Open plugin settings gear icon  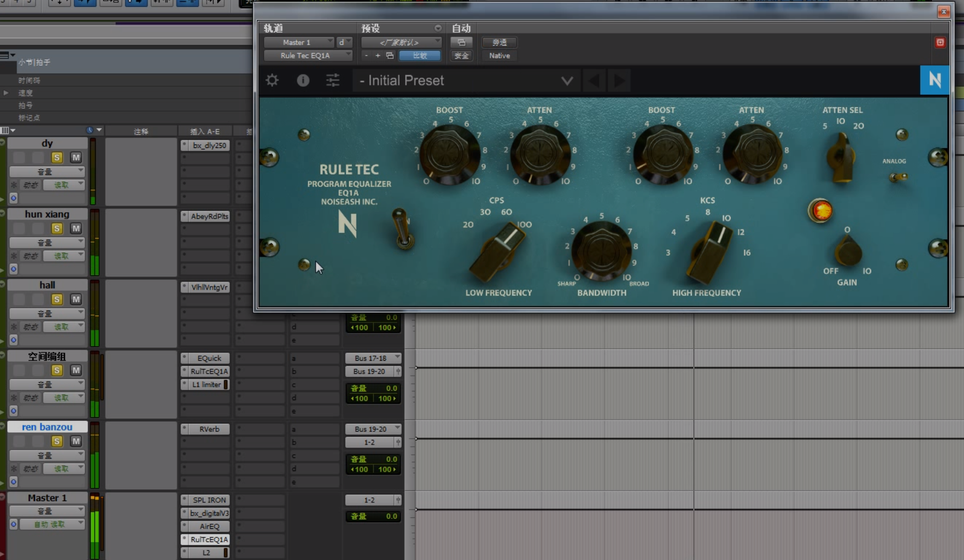272,80
